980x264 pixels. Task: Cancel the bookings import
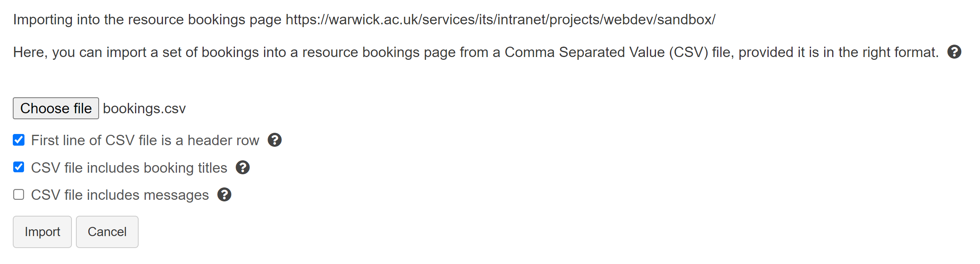tap(107, 232)
